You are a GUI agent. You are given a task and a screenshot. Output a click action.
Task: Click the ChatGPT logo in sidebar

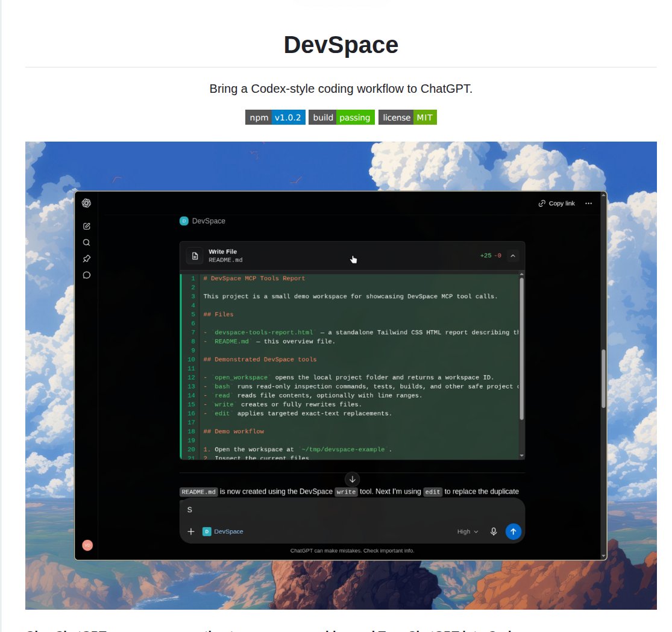(87, 203)
